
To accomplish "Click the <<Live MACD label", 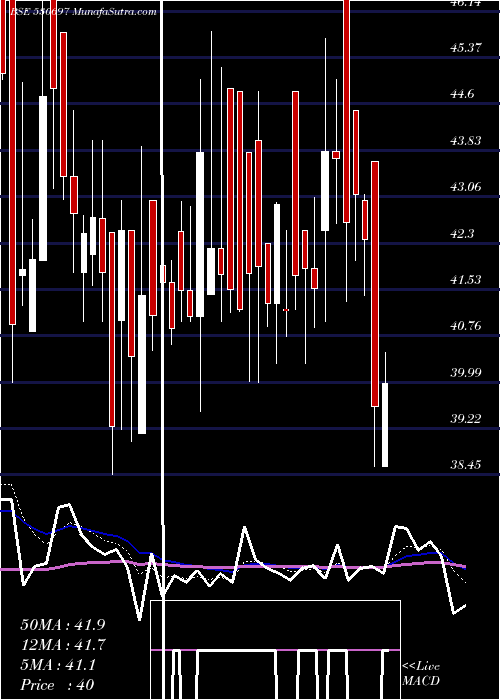I will pos(421,674).
